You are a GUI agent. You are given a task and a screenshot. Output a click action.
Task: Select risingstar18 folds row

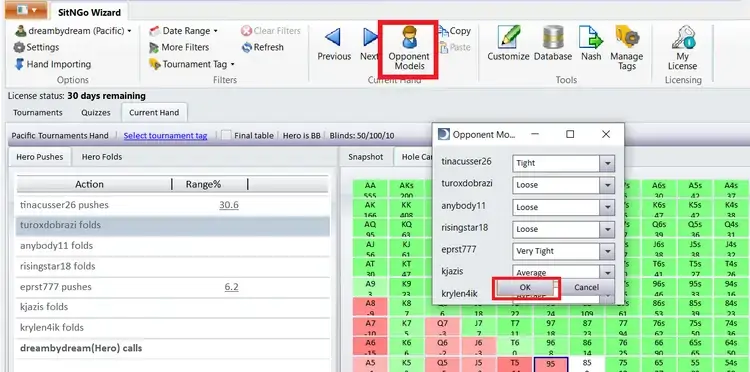click(x=173, y=266)
